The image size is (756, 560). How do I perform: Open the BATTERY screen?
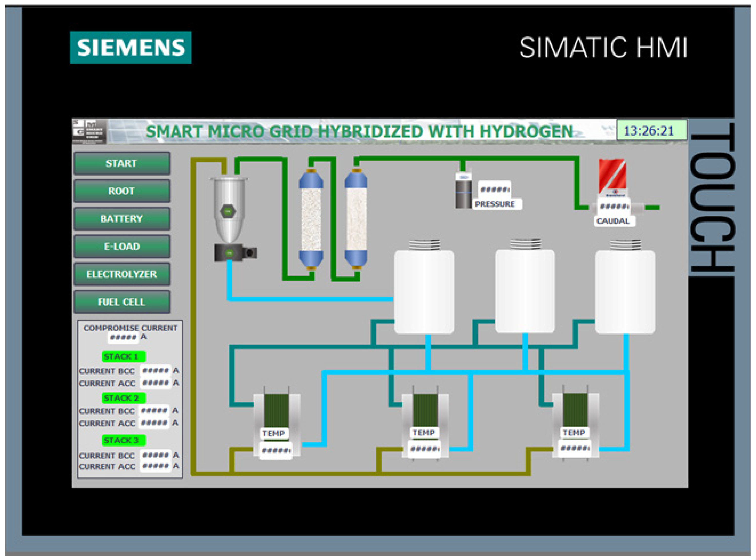point(122,219)
